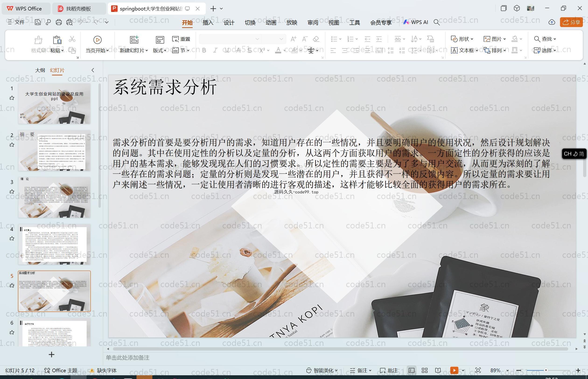Select slide 2 thumbnail (摘要)
The width and height of the screenshot is (588, 379).
pos(54,150)
